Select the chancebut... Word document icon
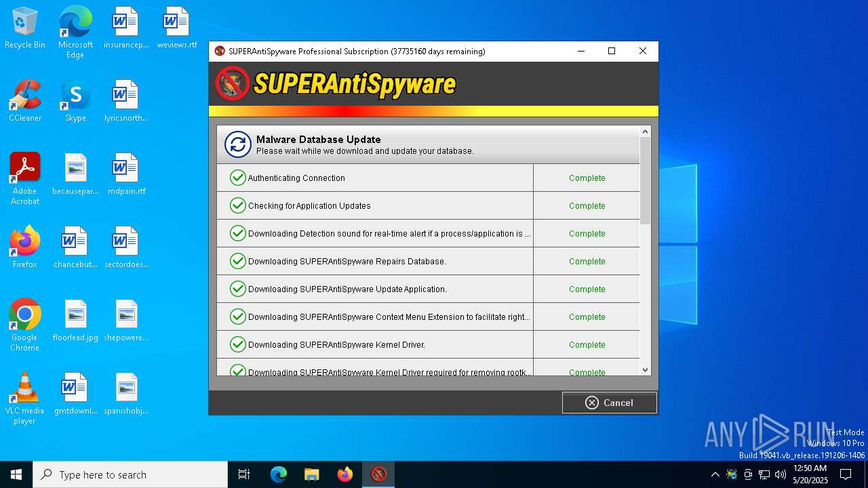The width and height of the screenshot is (868, 488). tap(75, 247)
